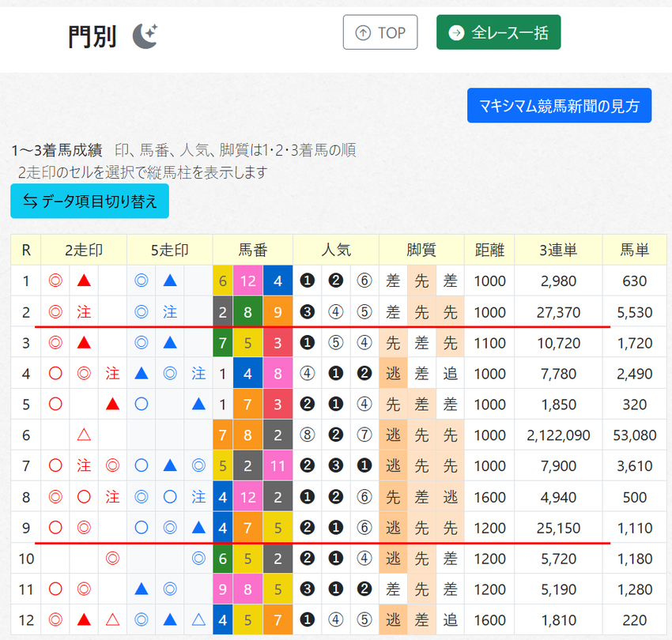Open 全レース一括 view
The height and width of the screenshot is (640, 672).
[498, 32]
